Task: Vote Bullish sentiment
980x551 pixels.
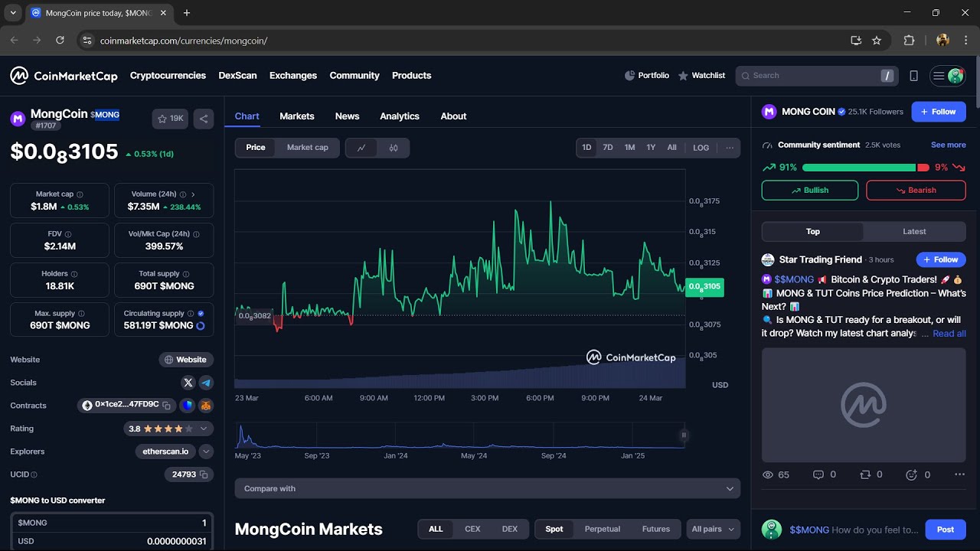Action: 810,191
